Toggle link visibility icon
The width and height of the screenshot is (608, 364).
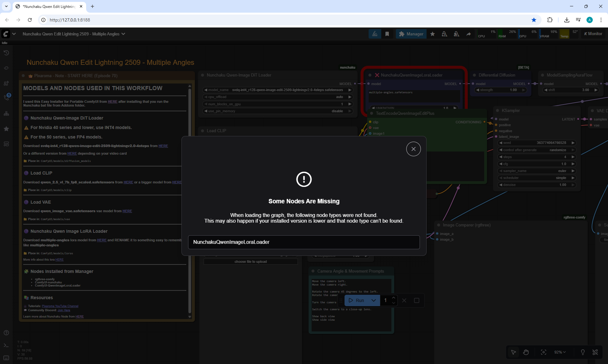(595, 352)
